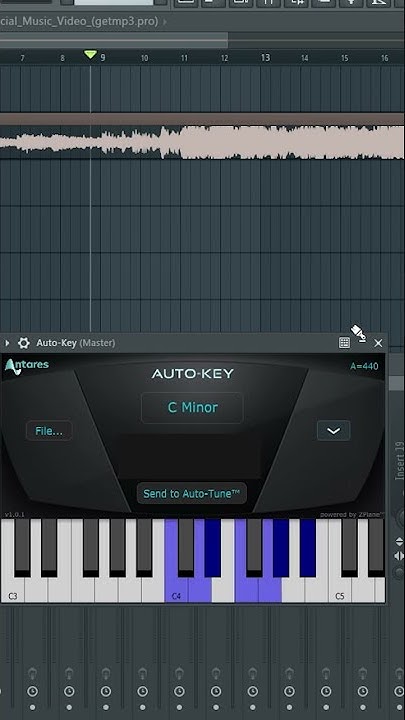The height and width of the screenshot is (720, 405).
Task: Click the C5 key on the piano
Action: click(339, 590)
